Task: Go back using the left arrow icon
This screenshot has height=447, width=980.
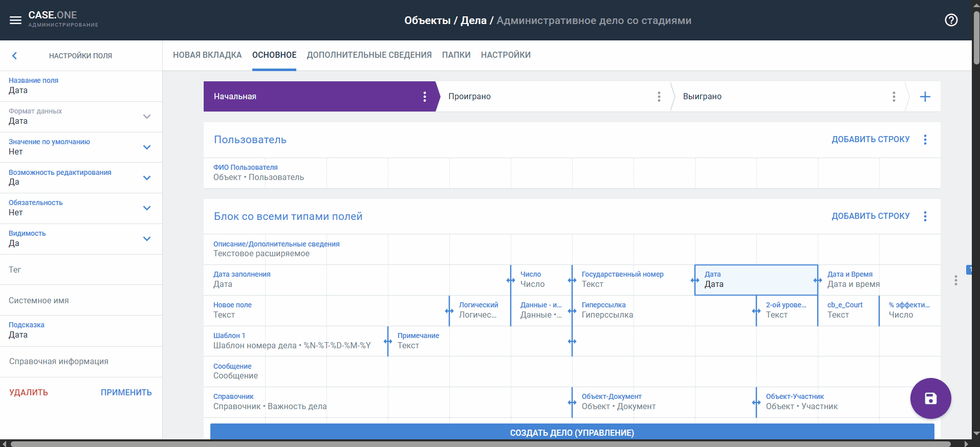Action: (14, 56)
